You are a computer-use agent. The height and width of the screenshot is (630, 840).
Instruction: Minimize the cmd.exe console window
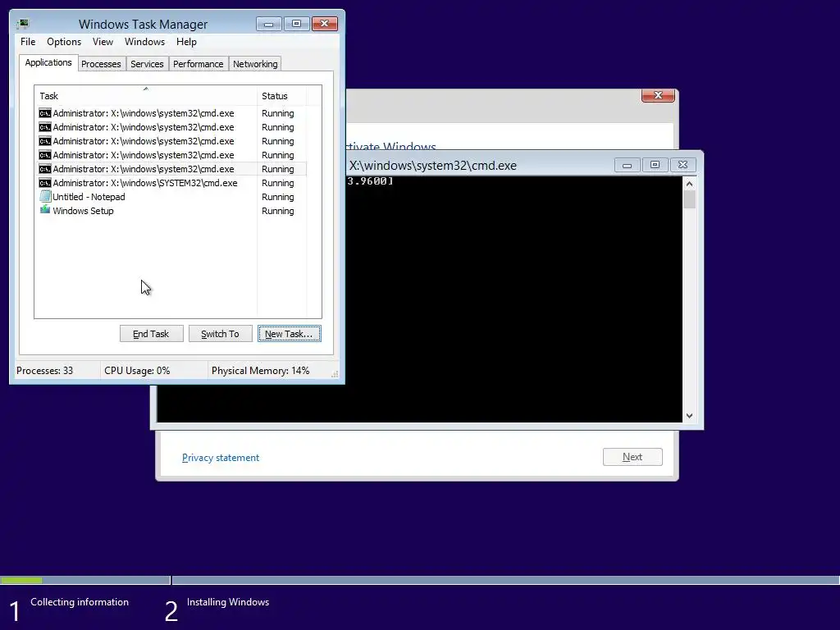[x=627, y=165]
